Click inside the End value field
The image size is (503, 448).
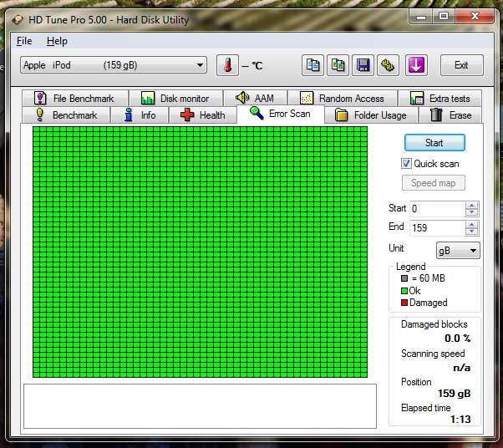436,228
